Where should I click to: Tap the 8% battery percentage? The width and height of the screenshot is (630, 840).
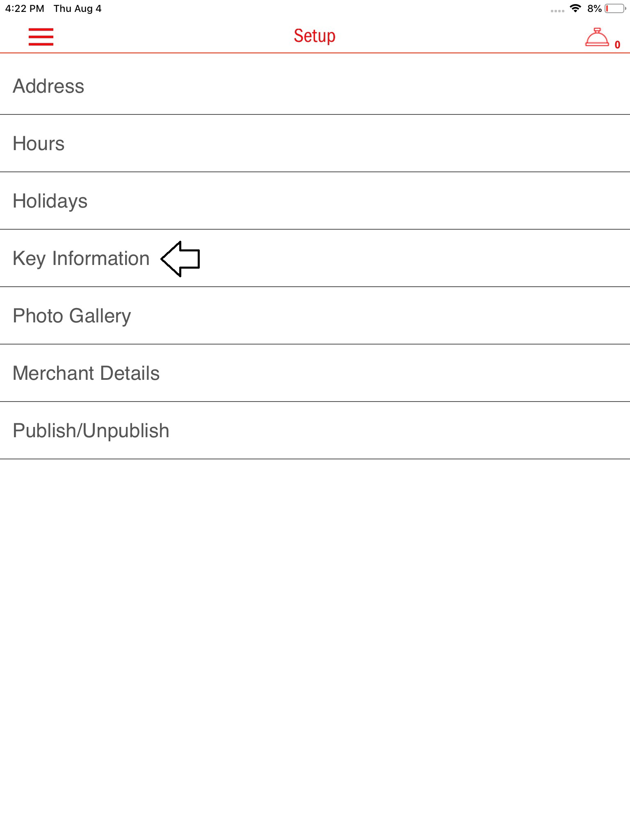tap(594, 9)
